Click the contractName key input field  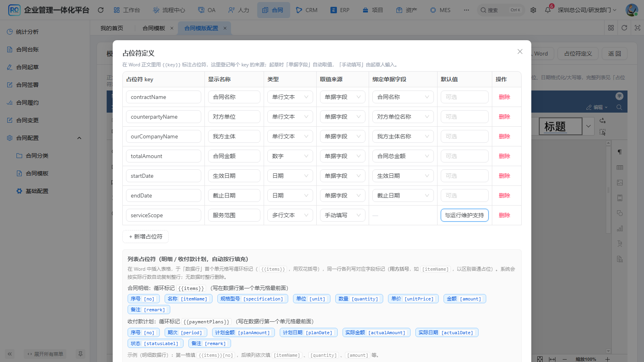click(163, 97)
